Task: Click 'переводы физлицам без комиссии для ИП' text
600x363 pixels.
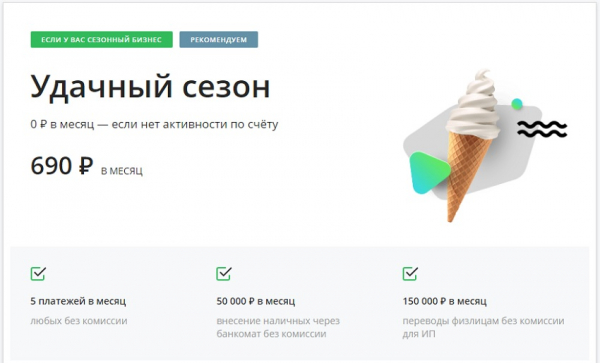Action: point(483,327)
